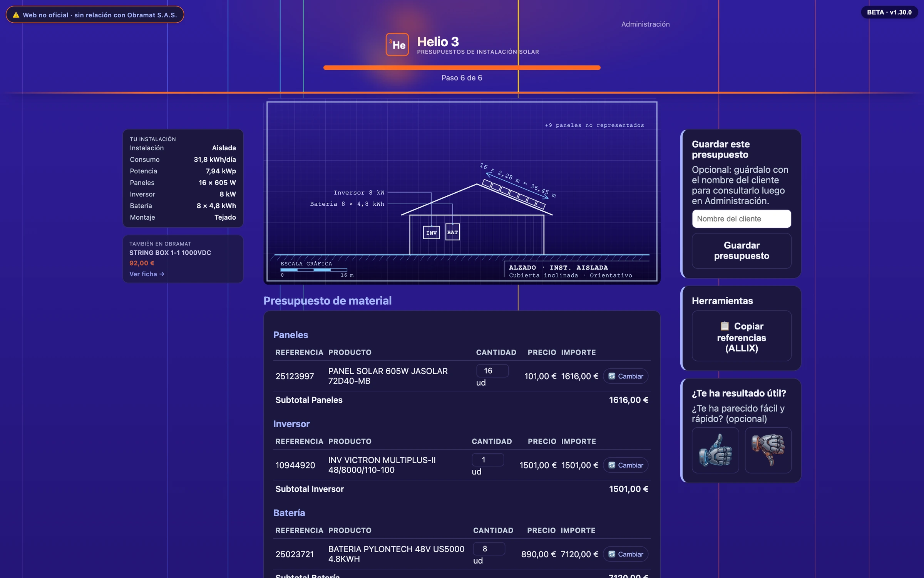This screenshot has height=578, width=924.
Task: Change the panel product with Cambiar
Action: click(x=626, y=376)
